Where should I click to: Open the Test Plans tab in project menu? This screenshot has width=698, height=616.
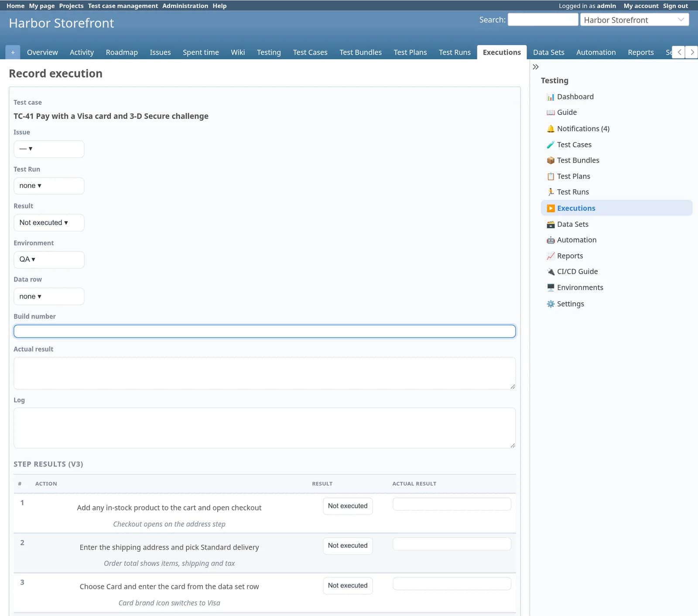click(410, 52)
